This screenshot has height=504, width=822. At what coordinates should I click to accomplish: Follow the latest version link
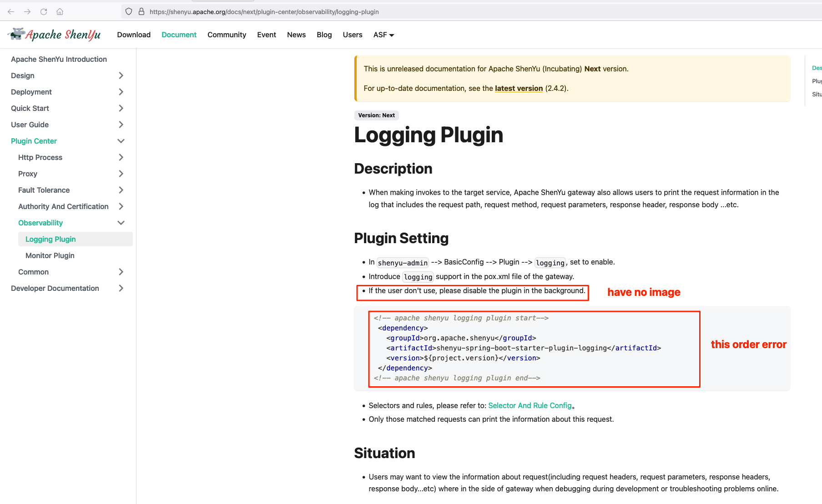tap(519, 88)
